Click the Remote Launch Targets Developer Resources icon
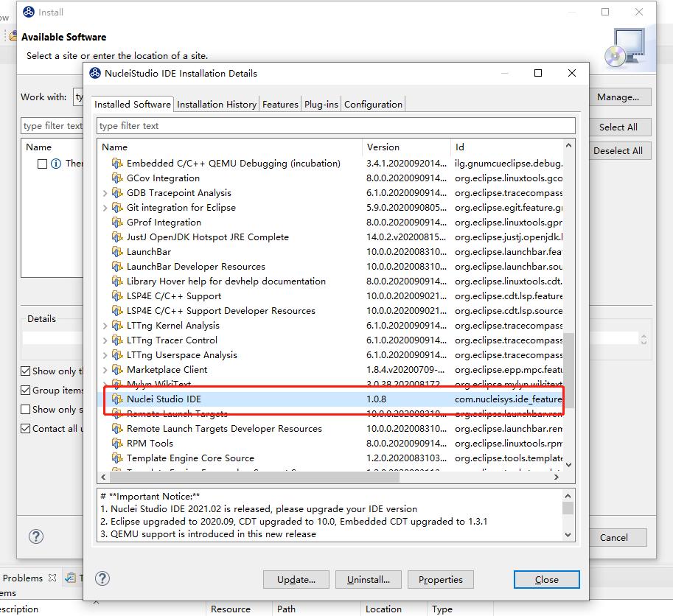 pyautogui.click(x=117, y=429)
